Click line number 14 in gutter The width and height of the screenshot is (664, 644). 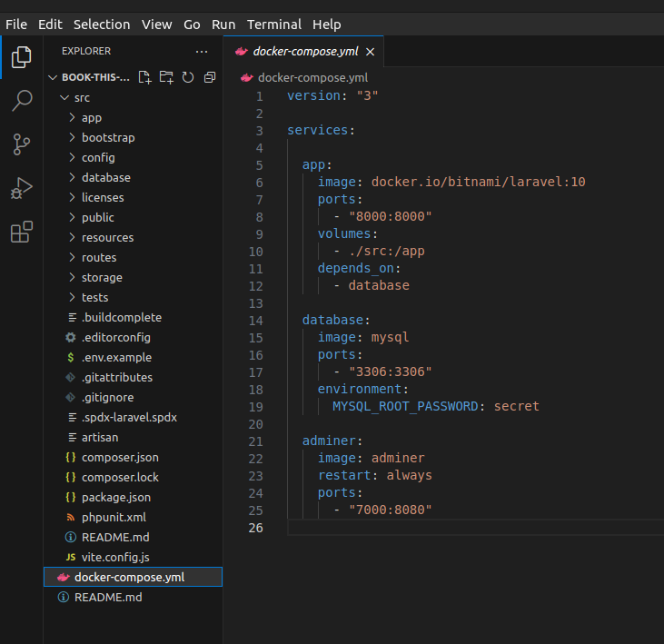click(x=256, y=321)
